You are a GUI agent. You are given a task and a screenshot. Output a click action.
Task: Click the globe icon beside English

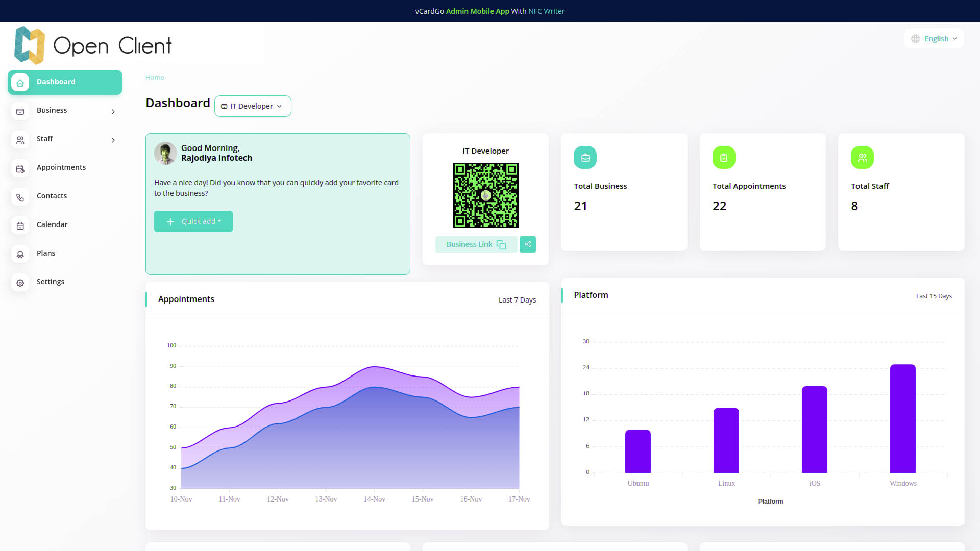(916, 39)
